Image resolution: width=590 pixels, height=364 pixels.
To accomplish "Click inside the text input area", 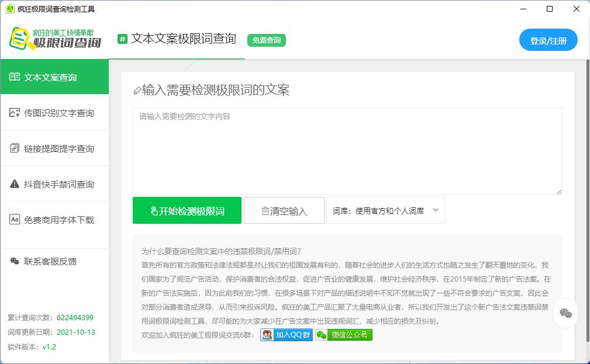I will coord(347,151).
